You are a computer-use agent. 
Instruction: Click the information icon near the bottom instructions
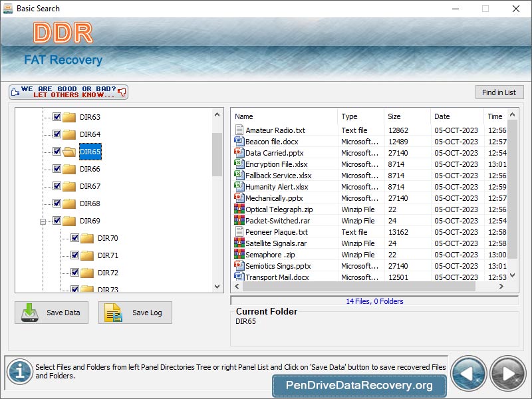pyautogui.click(x=21, y=370)
